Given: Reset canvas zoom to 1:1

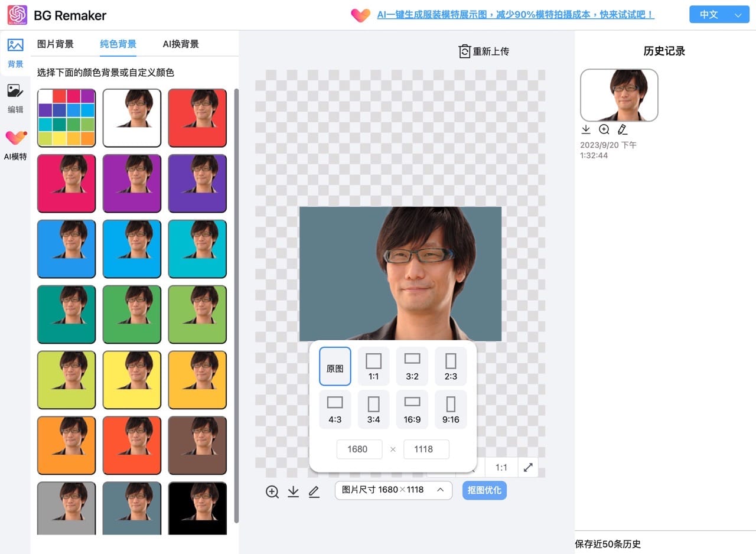Looking at the screenshot, I should click(x=501, y=467).
